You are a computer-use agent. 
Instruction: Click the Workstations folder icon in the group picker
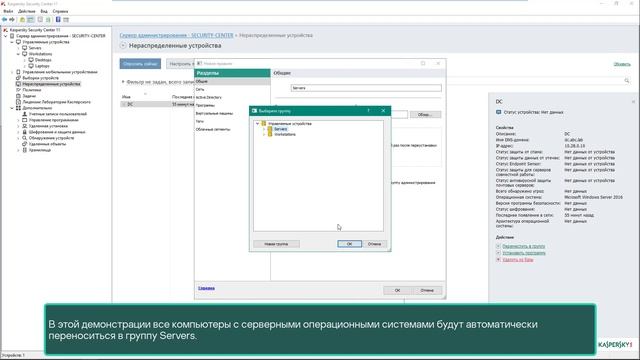tap(270, 134)
